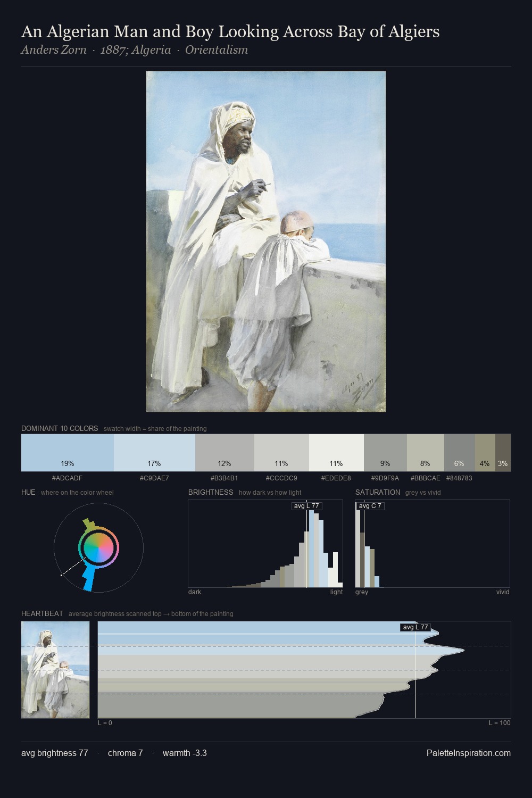
Task: Click the #9D9F9A hex code label
Action: [x=385, y=478]
